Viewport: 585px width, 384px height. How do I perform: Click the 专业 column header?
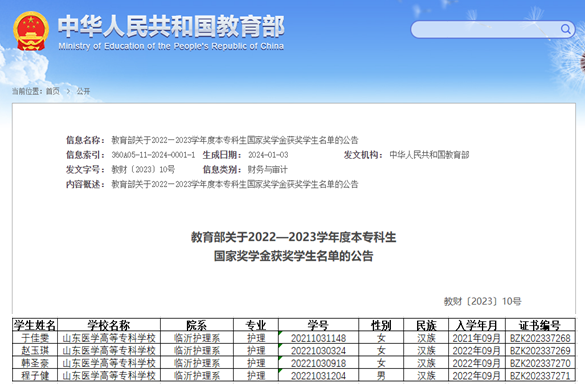(256, 325)
